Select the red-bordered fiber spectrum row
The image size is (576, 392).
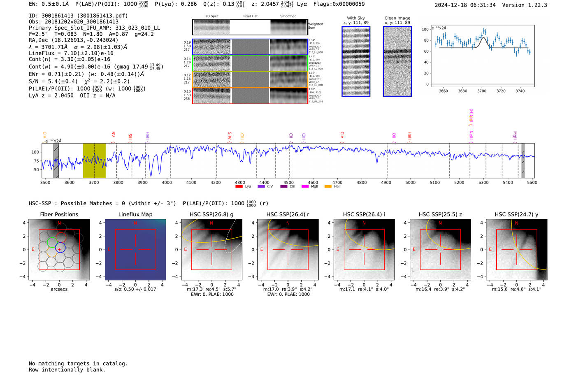[x=250, y=96]
